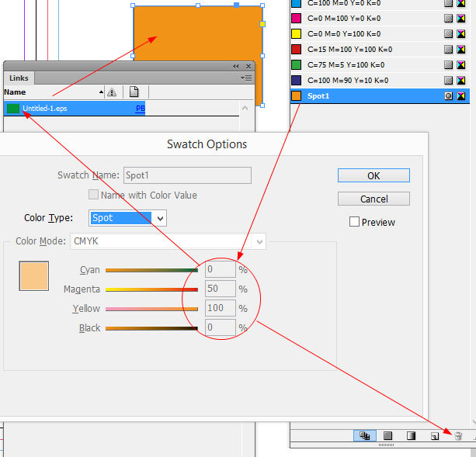Click the Black slider bar
The width and height of the screenshot is (476, 457).
point(151,328)
